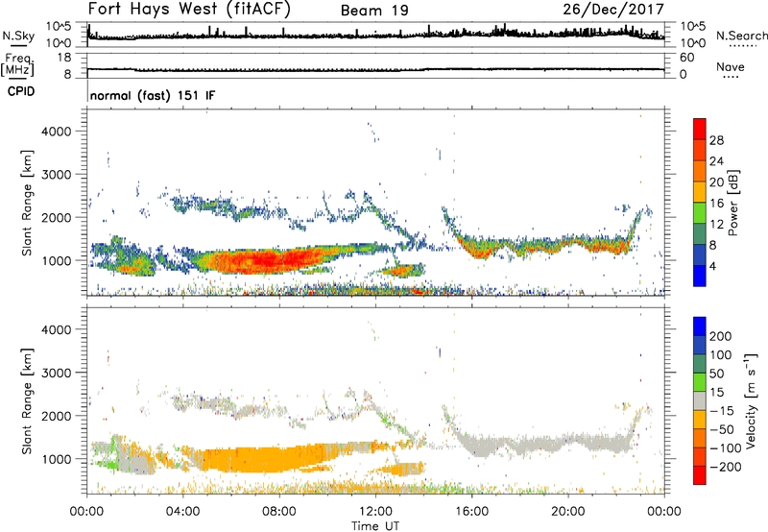The width and height of the screenshot is (768, 532).
Task: Click the 'Power [dB]' colorbar title
Action: pos(732,203)
